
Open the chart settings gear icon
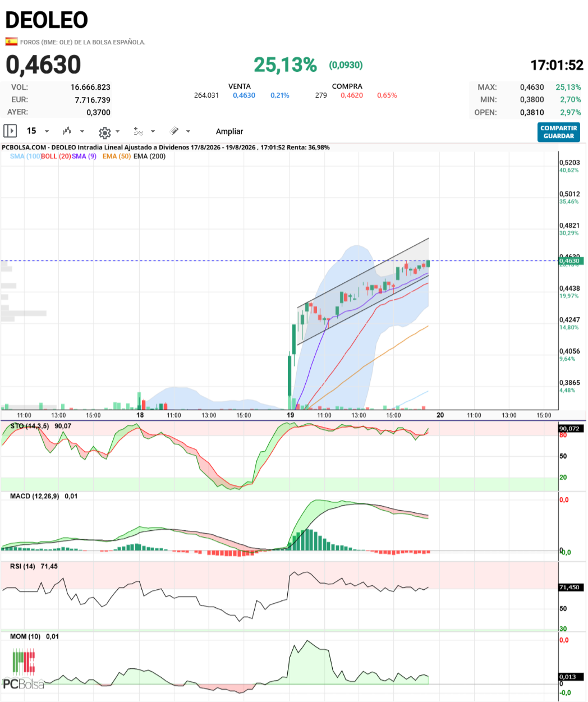tap(104, 132)
